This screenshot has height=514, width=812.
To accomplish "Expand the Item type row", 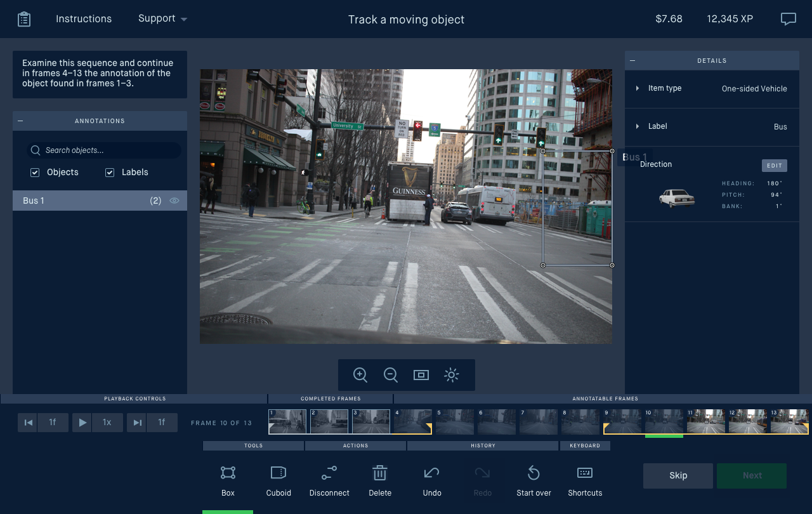I will click(638, 88).
